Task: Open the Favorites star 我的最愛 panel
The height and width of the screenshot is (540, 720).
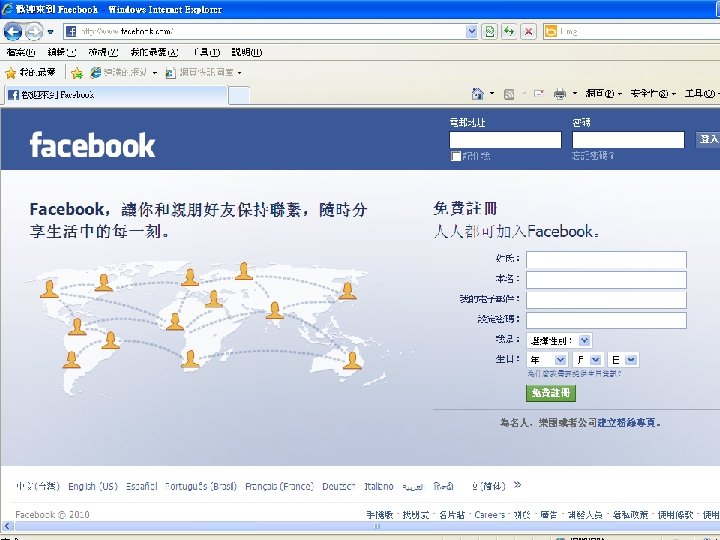Action: (x=30, y=73)
